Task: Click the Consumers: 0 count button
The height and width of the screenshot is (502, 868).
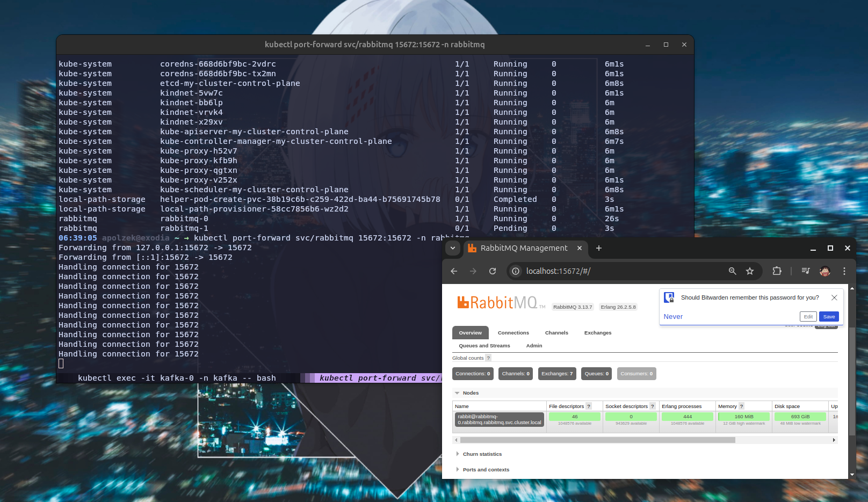Action: pos(636,374)
